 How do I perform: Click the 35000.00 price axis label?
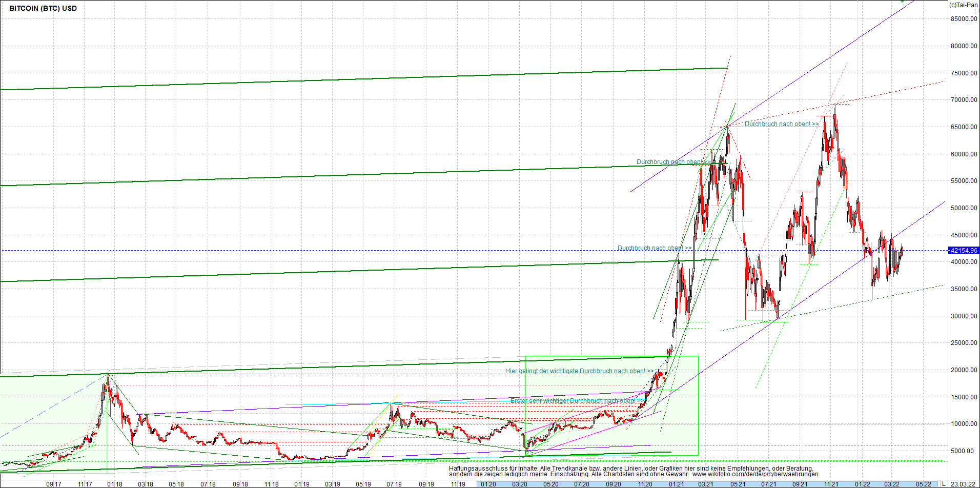click(x=964, y=289)
